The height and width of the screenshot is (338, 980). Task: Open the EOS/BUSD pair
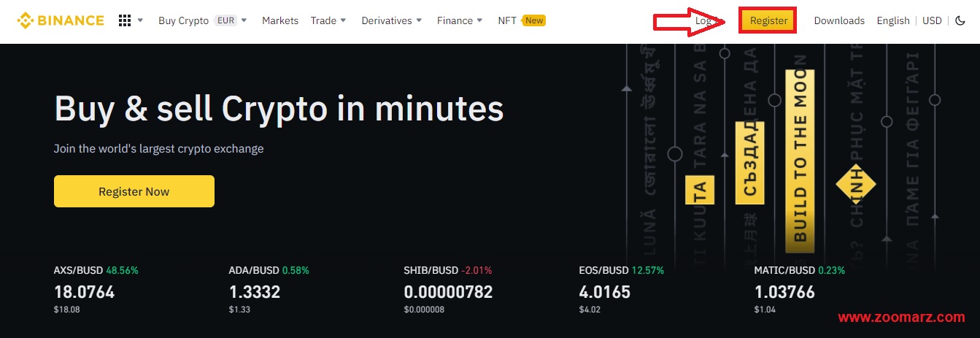604,270
